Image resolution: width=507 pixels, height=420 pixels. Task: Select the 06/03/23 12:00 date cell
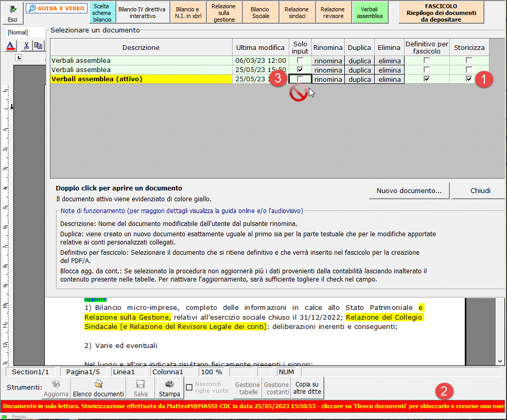260,60
